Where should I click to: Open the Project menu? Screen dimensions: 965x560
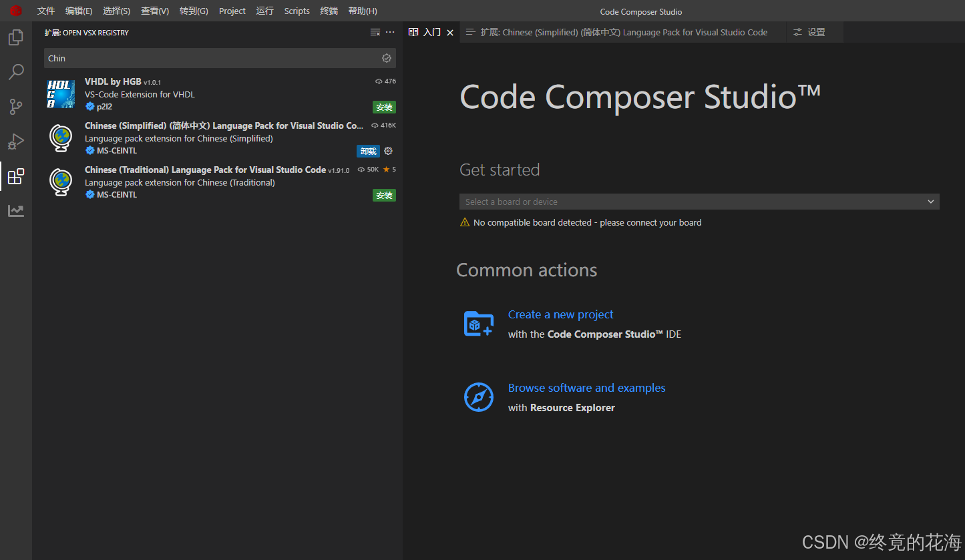tap(232, 11)
